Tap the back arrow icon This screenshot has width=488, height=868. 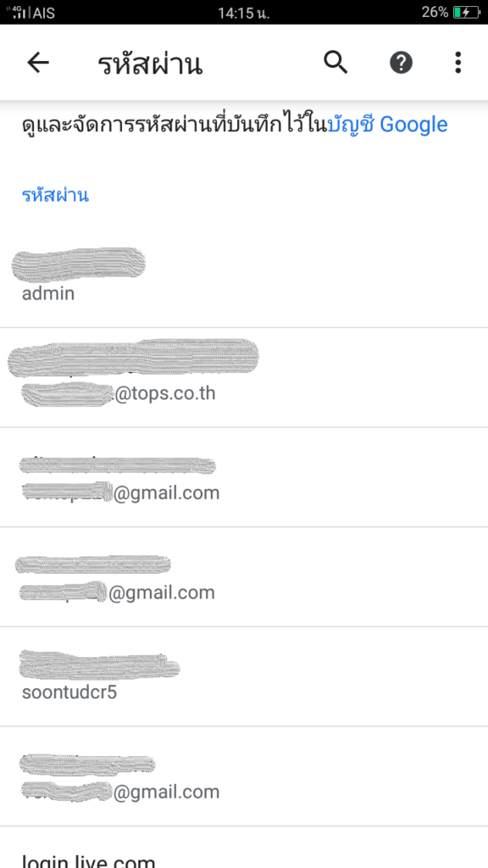(38, 63)
